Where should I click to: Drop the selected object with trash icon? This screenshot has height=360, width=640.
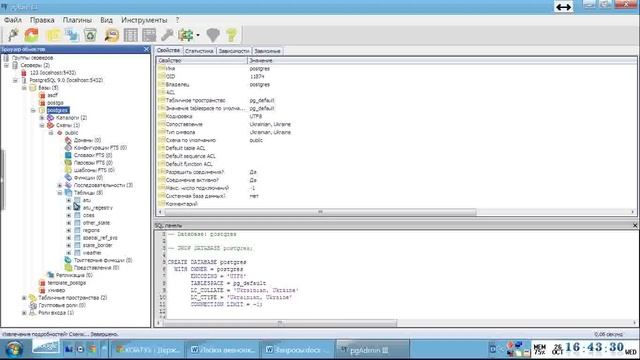coord(90,35)
